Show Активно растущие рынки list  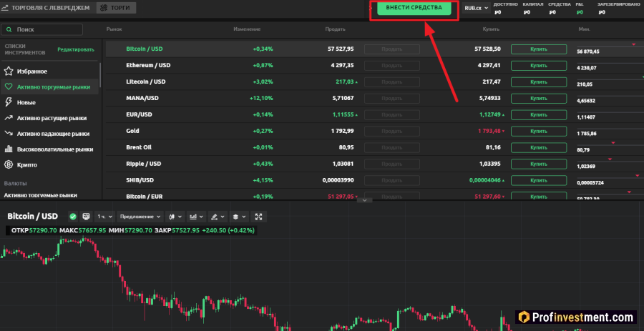[46, 118]
